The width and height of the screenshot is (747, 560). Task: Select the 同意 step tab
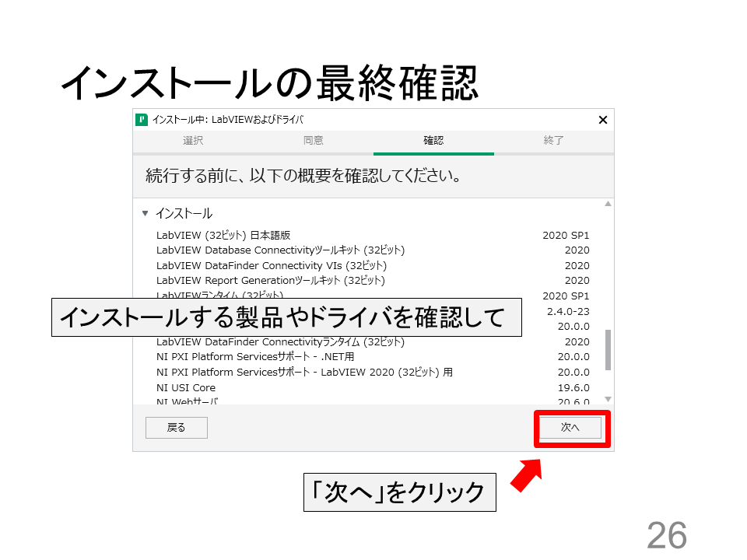[313, 141]
